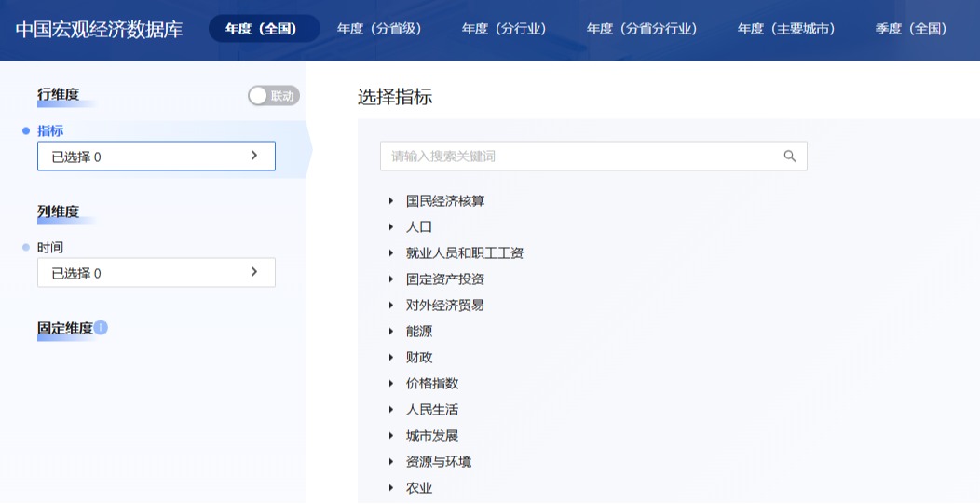This screenshot has height=504, width=980.
Task: Toggle the 联动 switch
Action: (x=273, y=96)
